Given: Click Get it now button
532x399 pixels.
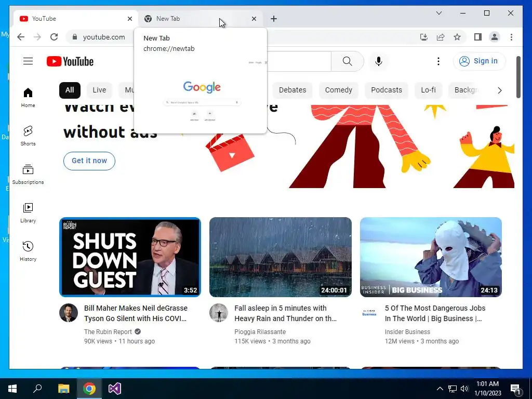Looking at the screenshot, I should pos(89,161).
